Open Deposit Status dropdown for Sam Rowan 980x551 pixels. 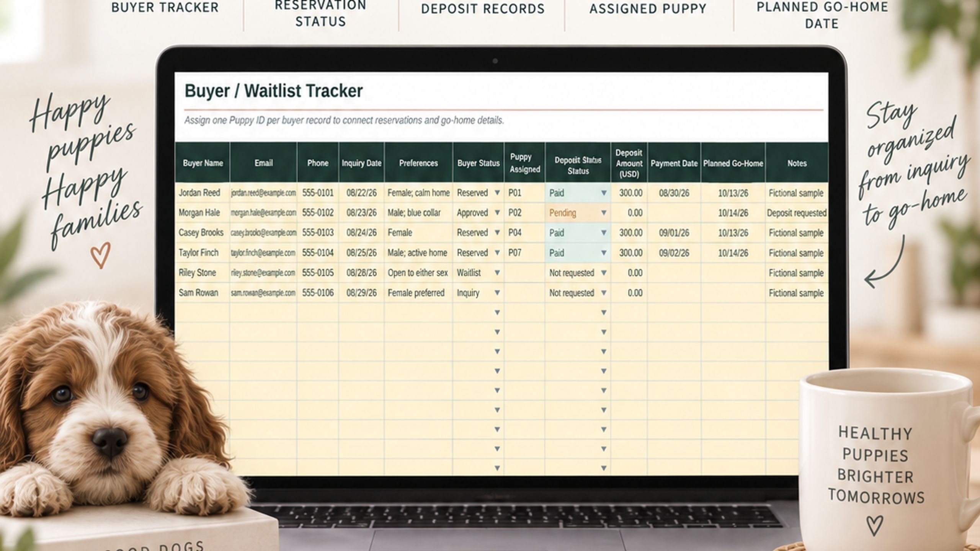pos(604,293)
